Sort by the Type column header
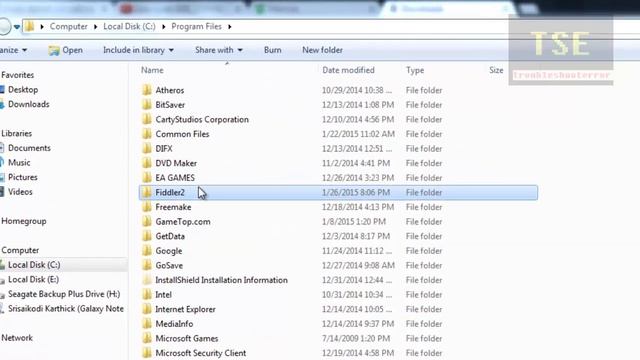This screenshot has height=360, width=640. (x=415, y=70)
